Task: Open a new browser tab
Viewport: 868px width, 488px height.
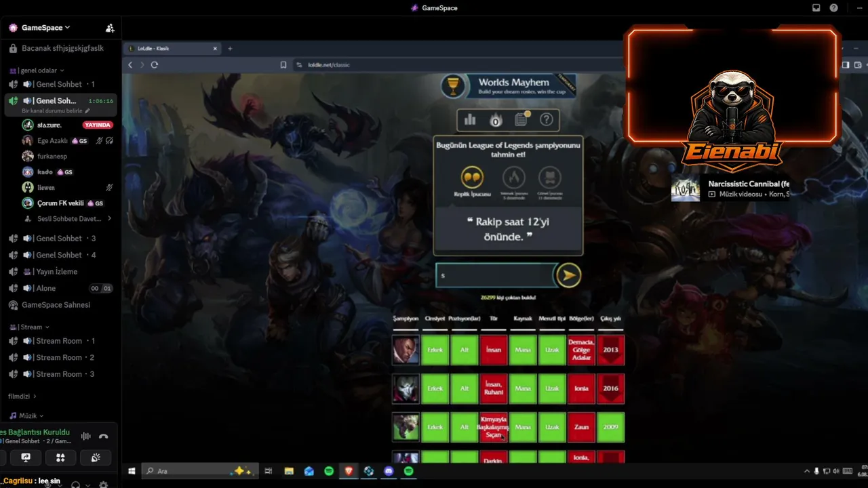Action: coord(230,49)
